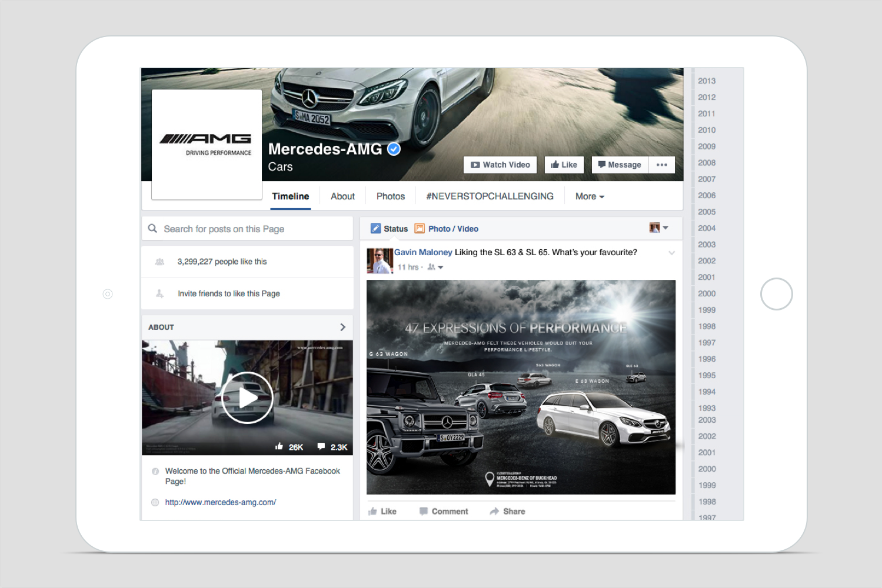Open the 47 Expressions of Performance post image
The width and height of the screenshot is (882, 588).
pos(521,387)
